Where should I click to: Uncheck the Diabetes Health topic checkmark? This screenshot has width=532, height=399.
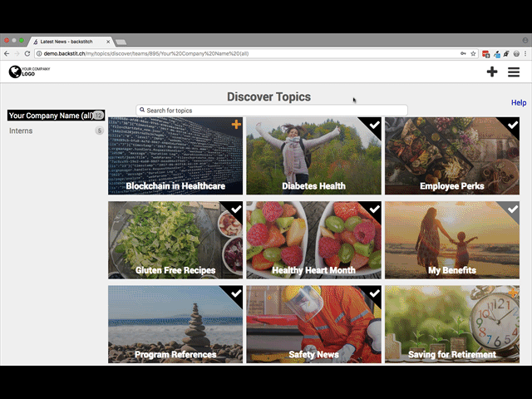(x=374, y=125)
